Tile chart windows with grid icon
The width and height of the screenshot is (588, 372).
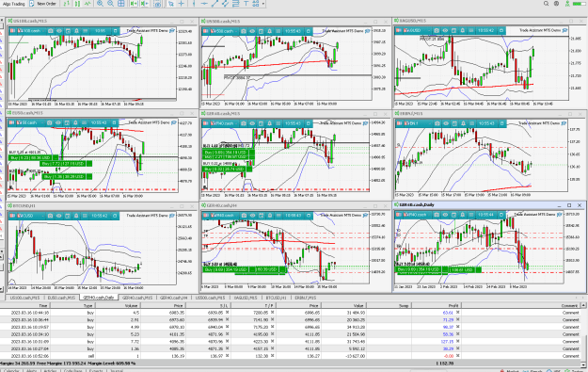click(x=121, y=4)
